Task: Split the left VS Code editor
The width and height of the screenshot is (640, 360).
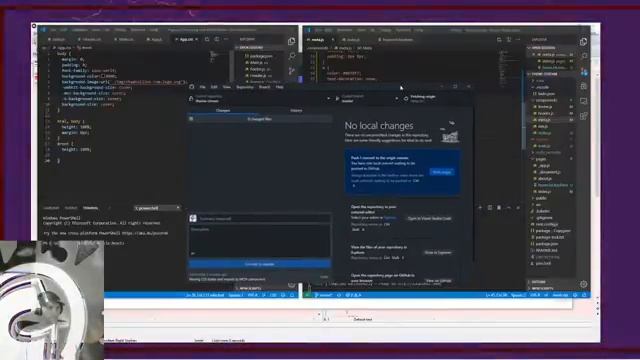Action: (217, 40)
